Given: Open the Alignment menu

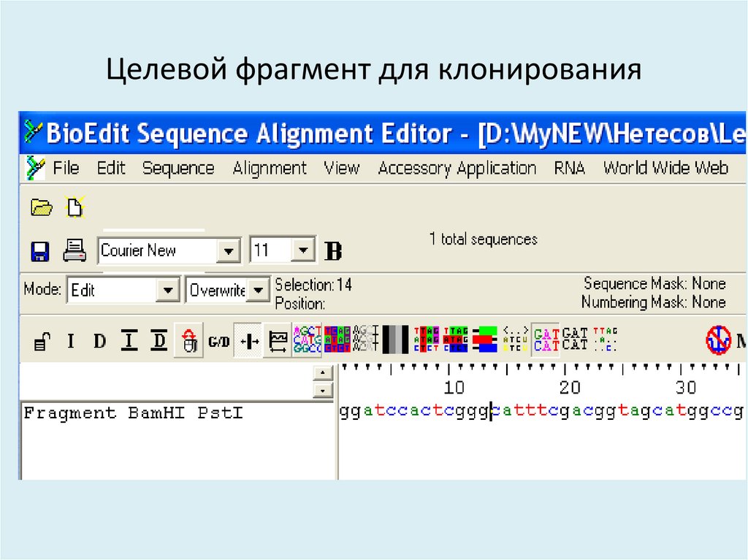Looking at the screenshot, I should tap(270, 168).
